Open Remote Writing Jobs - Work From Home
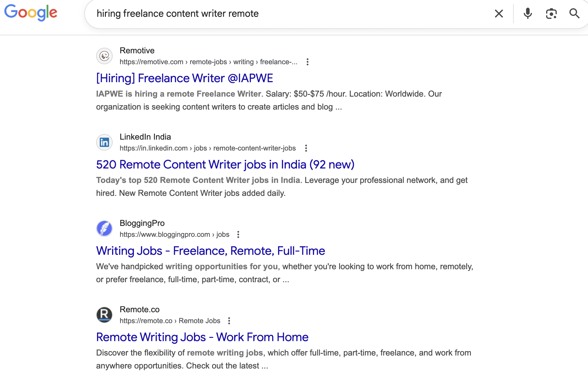 (x=202, y=337)
